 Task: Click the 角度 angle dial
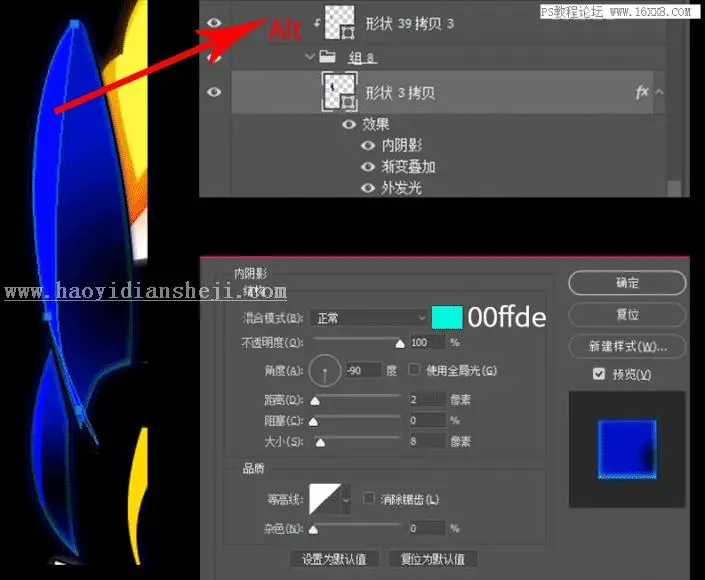tap(325, 370)
